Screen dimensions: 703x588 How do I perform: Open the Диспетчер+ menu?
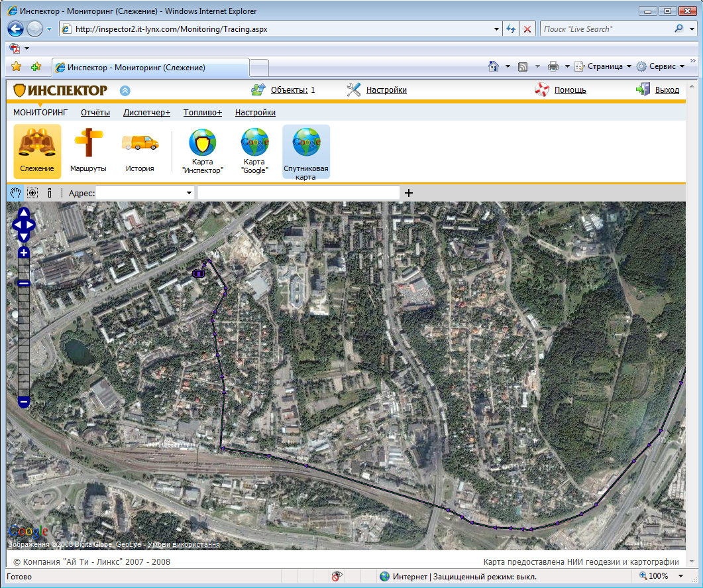pyautogui.click(x=146, y=113)
